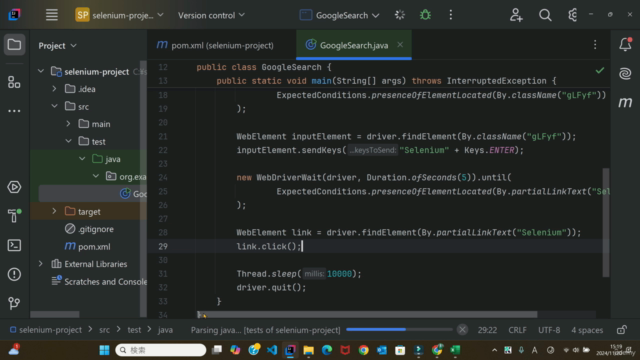Viewport: 640px width, 360px height.
Task: Click the green inspection checkmark widget
Action: pyautogui.click(x=600, y=70)
